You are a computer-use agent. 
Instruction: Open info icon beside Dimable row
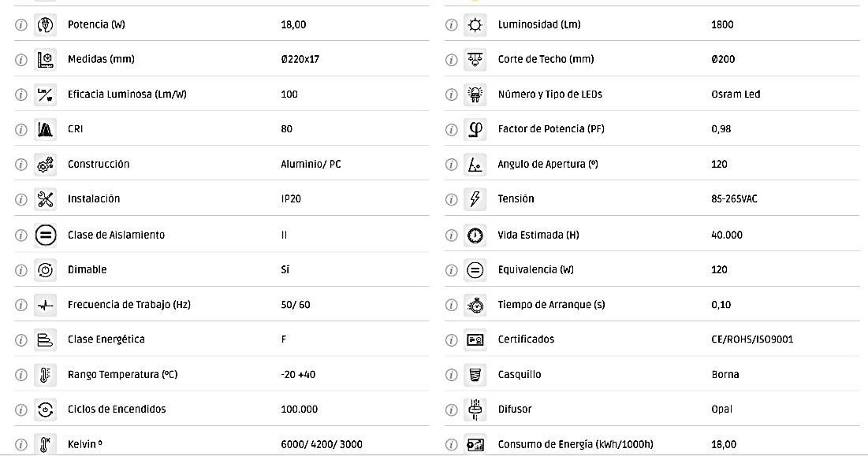(20, 269)
